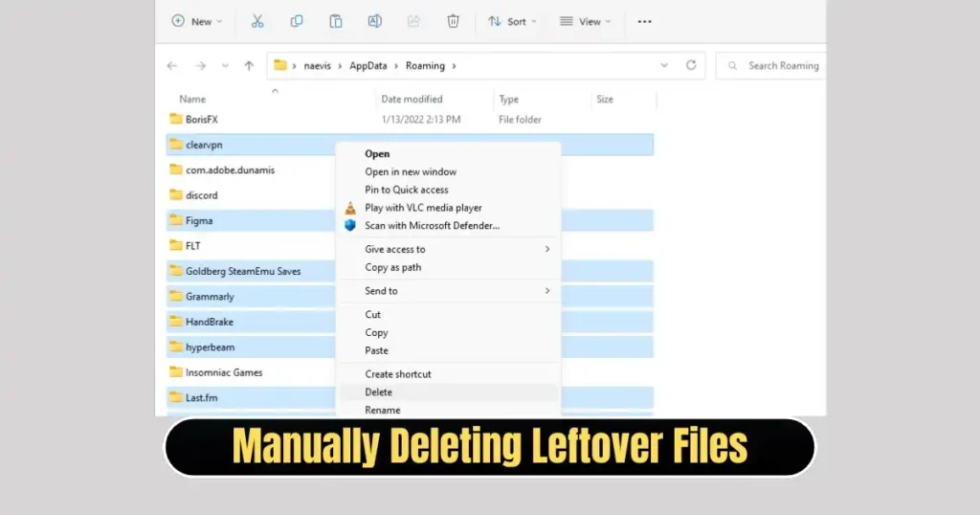980x515 pixels.
Task: Click chevron after Roaming in breadcrumb
Action: [x=455, y=66]
